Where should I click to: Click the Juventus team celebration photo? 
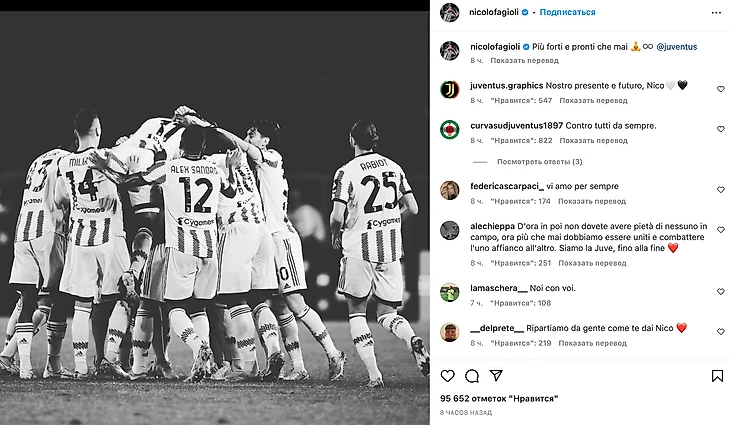(215, 218)
